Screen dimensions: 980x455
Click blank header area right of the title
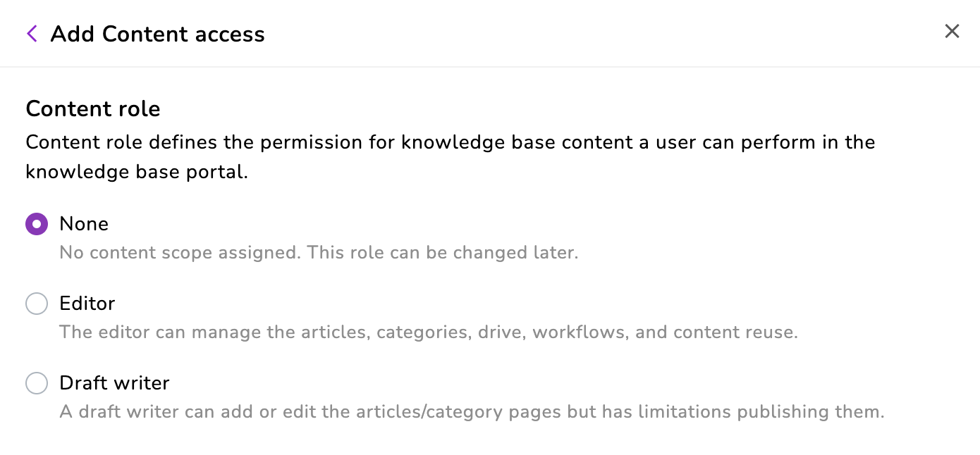click(x=599, y=34)
